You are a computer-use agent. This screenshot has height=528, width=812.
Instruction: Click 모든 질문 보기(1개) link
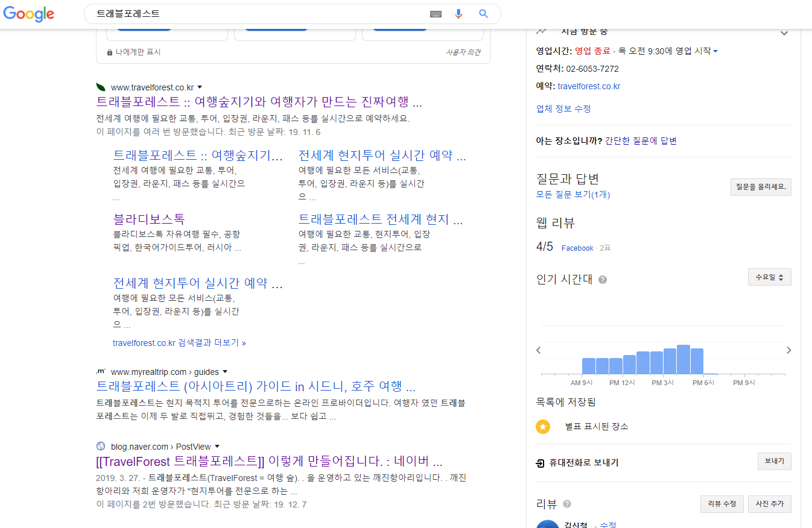573,195
